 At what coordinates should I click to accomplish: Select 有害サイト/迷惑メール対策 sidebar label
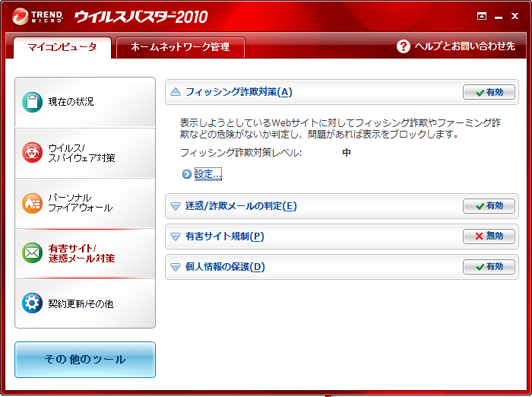coord(81,253)
